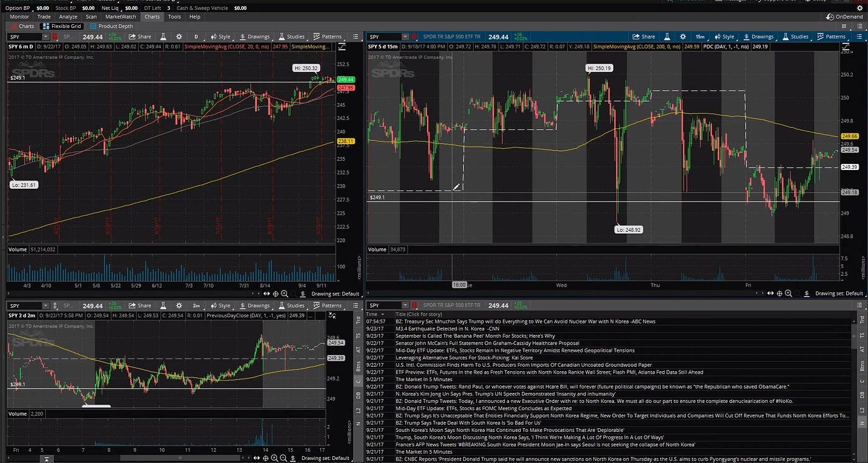Open Studies menu in 2m chart toolbar
Viewport: 868px width, 463px height.
[x=291, y=305]
